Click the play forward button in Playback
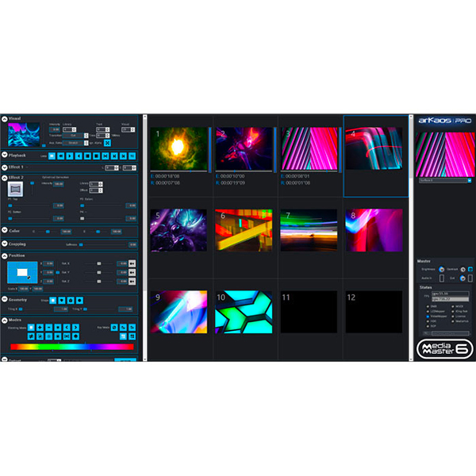The image size is (476, 476). coord(70,156)
